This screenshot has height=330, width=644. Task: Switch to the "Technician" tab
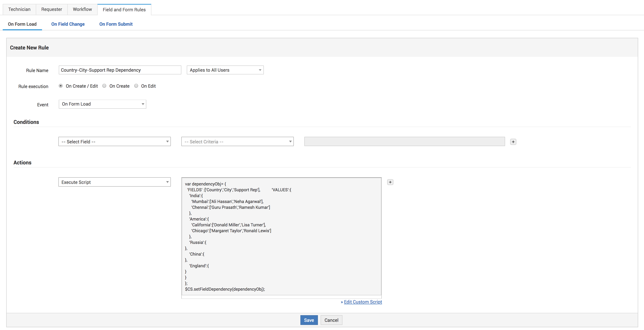(x=19, y=9)
